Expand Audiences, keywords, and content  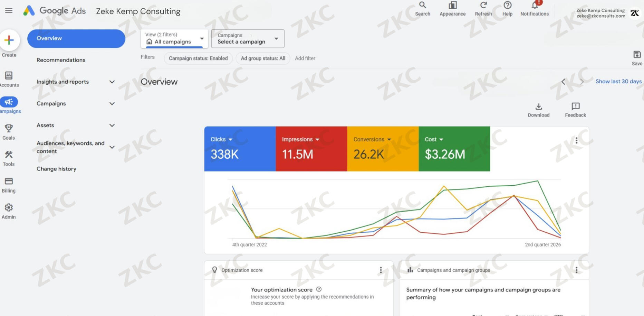(112, 147)
